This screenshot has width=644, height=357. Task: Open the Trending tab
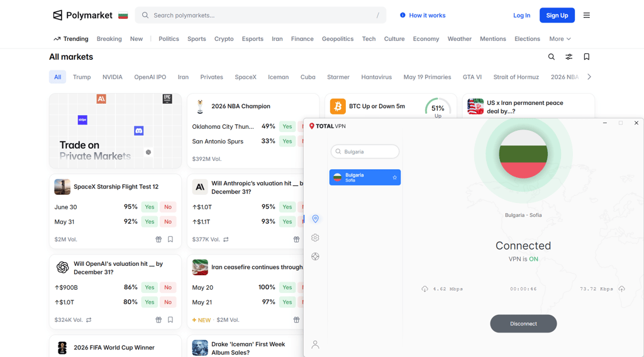pos(70,38)
